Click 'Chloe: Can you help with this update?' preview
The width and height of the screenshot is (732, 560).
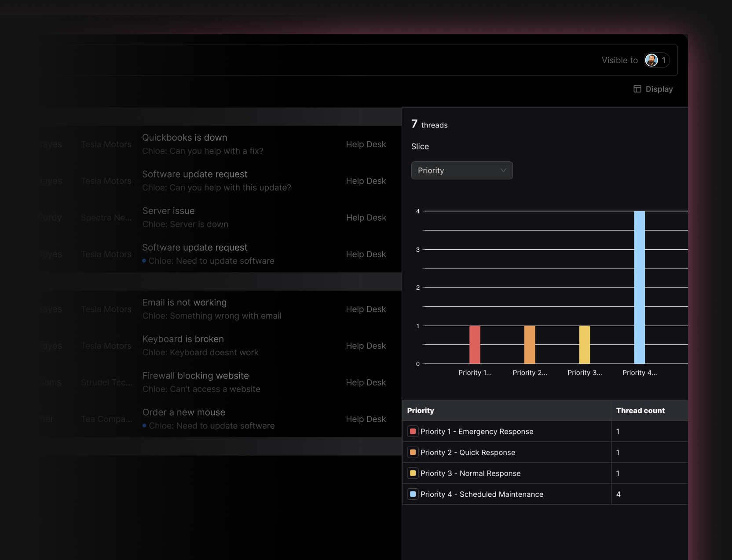point(216,188)
